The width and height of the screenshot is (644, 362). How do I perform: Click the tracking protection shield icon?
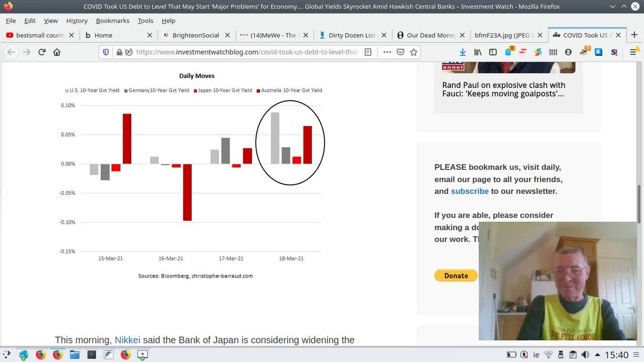click(x=106, y=52)
